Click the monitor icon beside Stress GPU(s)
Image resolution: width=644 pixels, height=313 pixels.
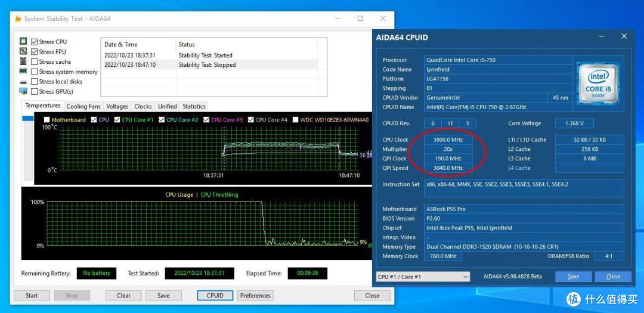(x=23, y=91)
